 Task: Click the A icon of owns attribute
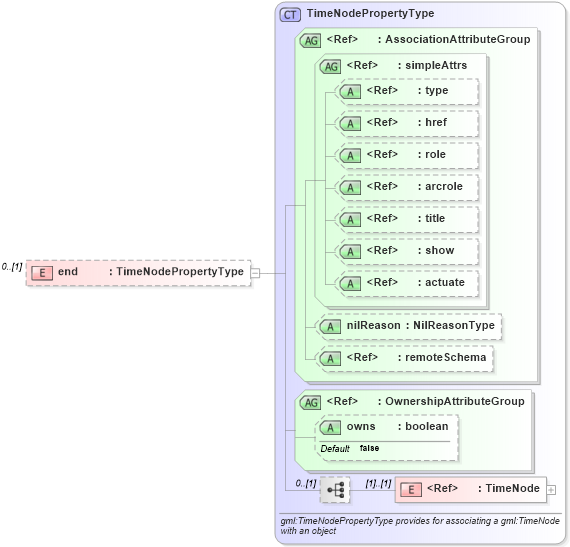tap(330, 428)
